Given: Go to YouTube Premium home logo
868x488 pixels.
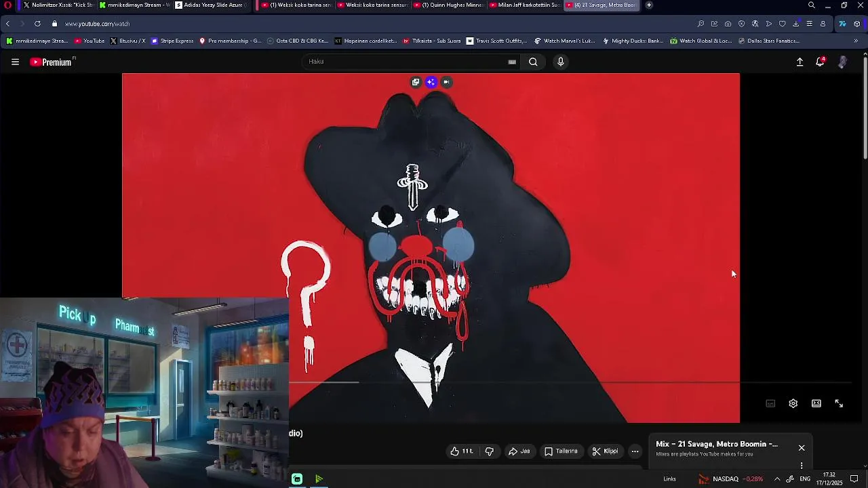Looking at the screenshot, I should pos(52,62).
